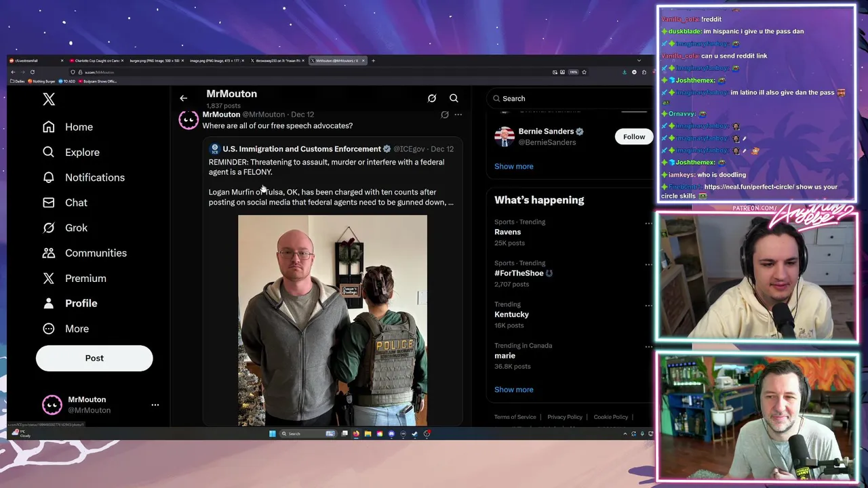The width and height of the screenshot is (868, 488).
Task: Bookmark this page with the star icon
Action: [x=585, y=72]
